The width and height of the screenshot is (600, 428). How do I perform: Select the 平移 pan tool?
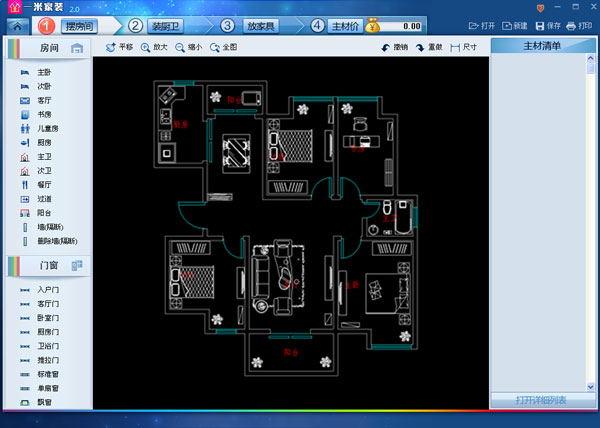coord(119,47)
